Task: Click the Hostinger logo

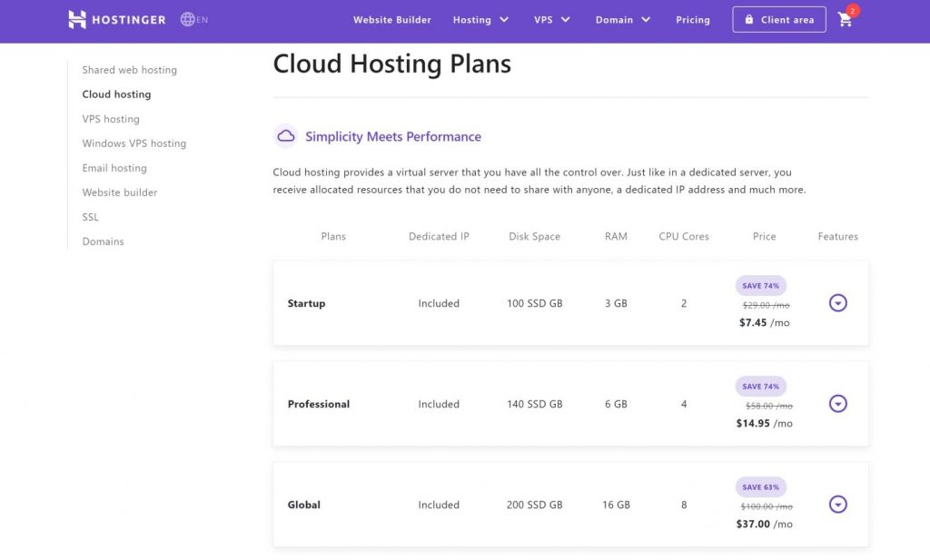Action: (117, 20)
